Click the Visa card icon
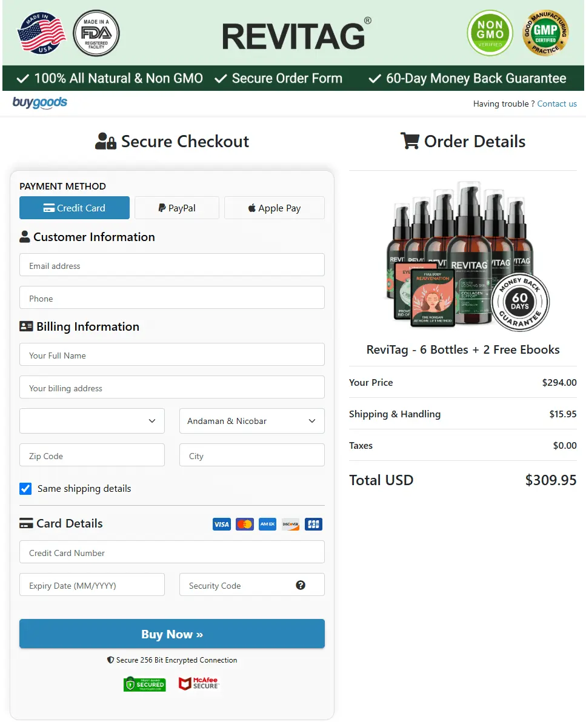586x728 pixels. pyautogui.click(x=221, y=524)
